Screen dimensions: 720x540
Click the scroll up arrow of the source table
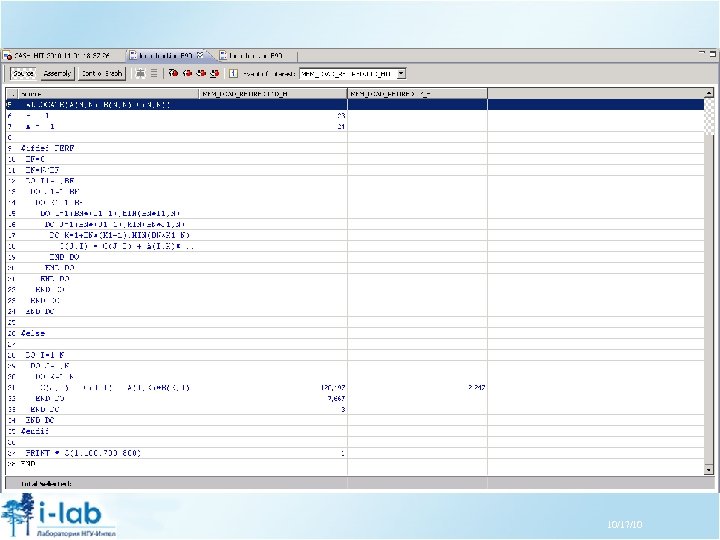pyautogui.click(x=709, y=93)
